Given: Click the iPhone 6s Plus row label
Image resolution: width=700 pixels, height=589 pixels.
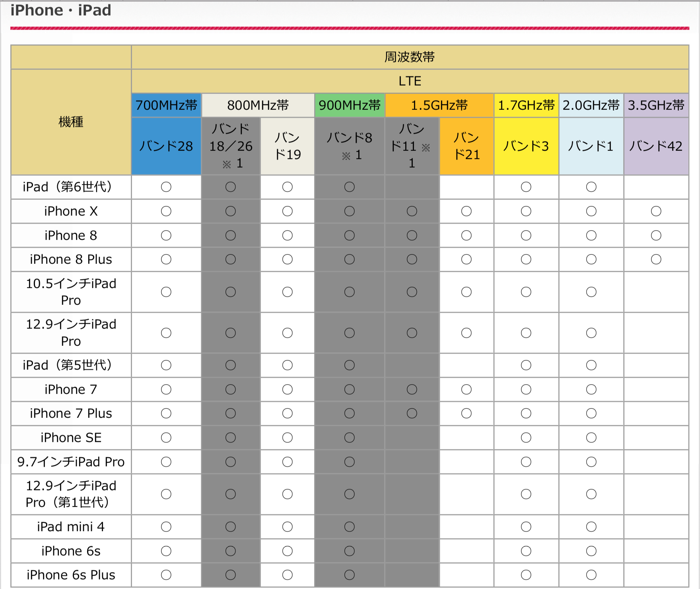Looking at the screenshot, I should [x=71, y=575].
